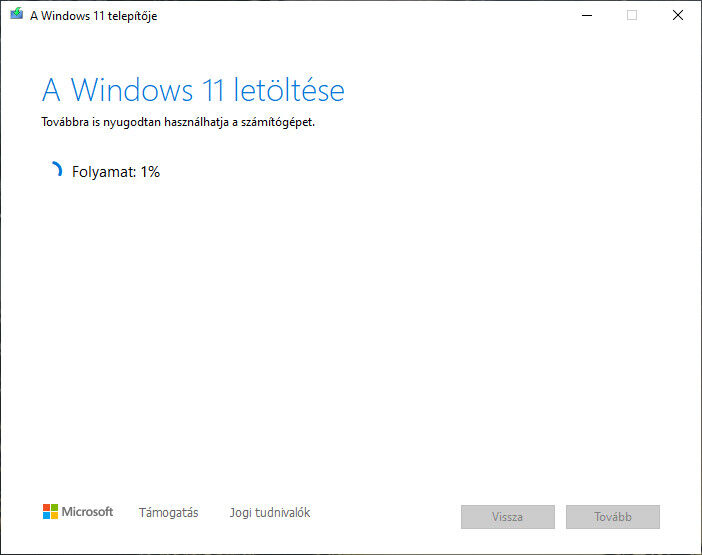This screenshot has width=702, height=555.
Task: Open the Támogatás support link
Action: click(x=168, y=512)
